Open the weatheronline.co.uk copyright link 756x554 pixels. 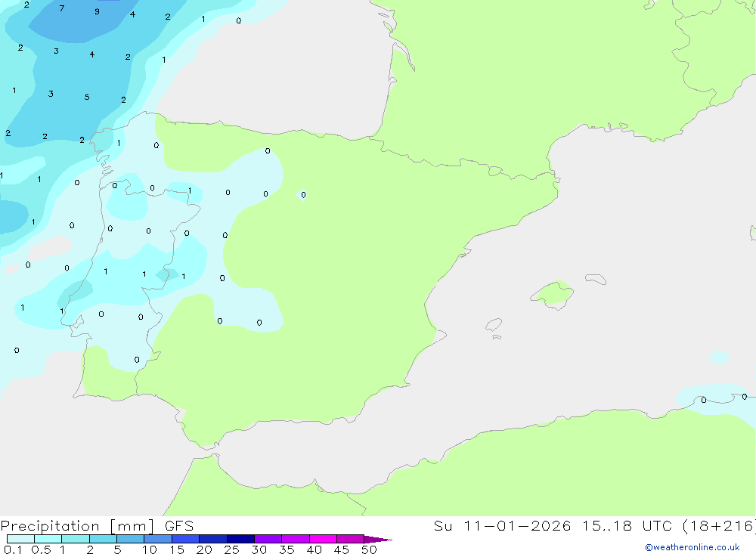[692, 547]
